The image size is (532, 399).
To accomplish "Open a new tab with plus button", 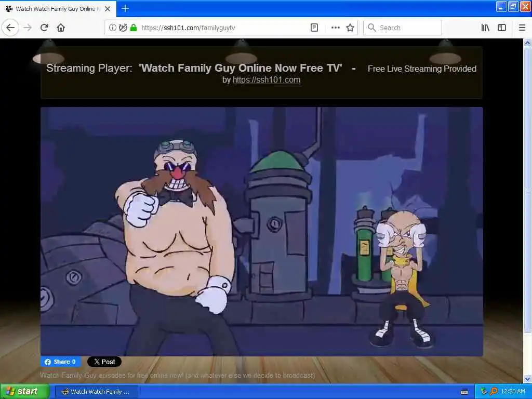I will coord(125,8).
